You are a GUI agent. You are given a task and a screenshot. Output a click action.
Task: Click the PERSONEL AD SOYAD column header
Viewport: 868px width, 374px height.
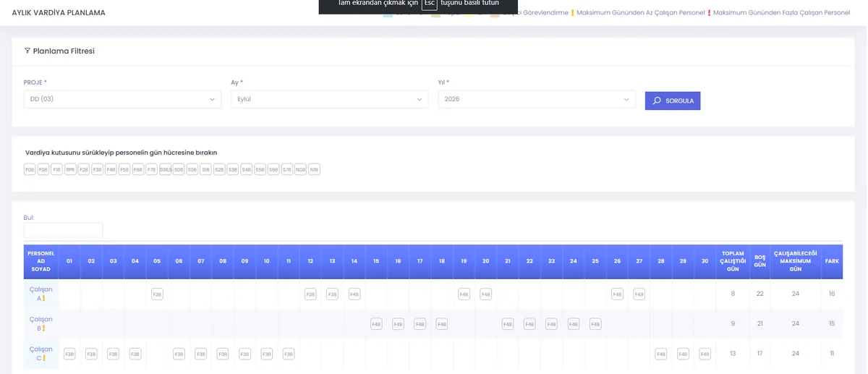pyautogui.click(x=41, y=261)
